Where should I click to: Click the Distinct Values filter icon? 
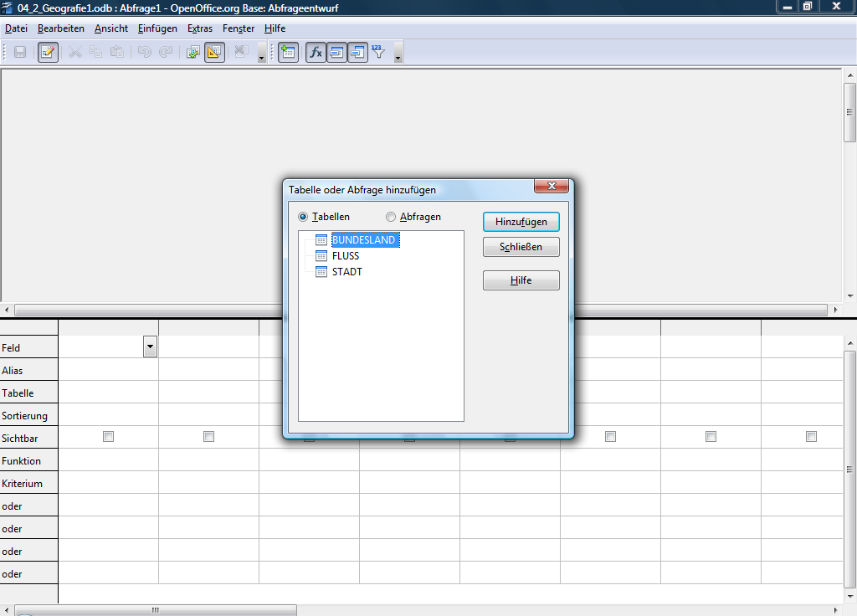pyautogui.click(x=378, y=52)
